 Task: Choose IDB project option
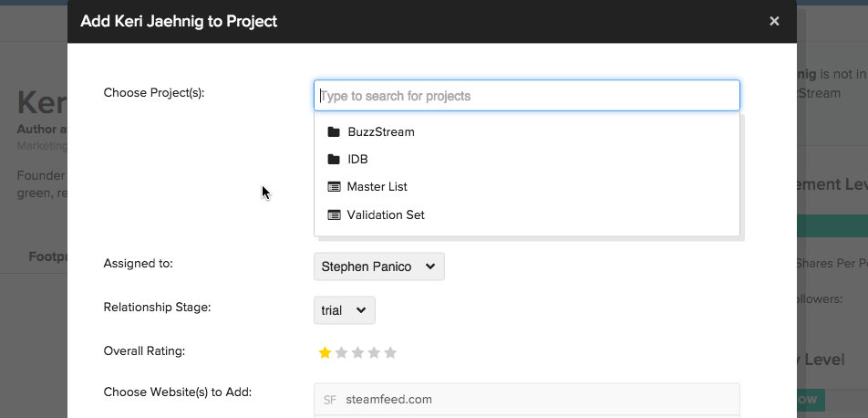point(526,160)
